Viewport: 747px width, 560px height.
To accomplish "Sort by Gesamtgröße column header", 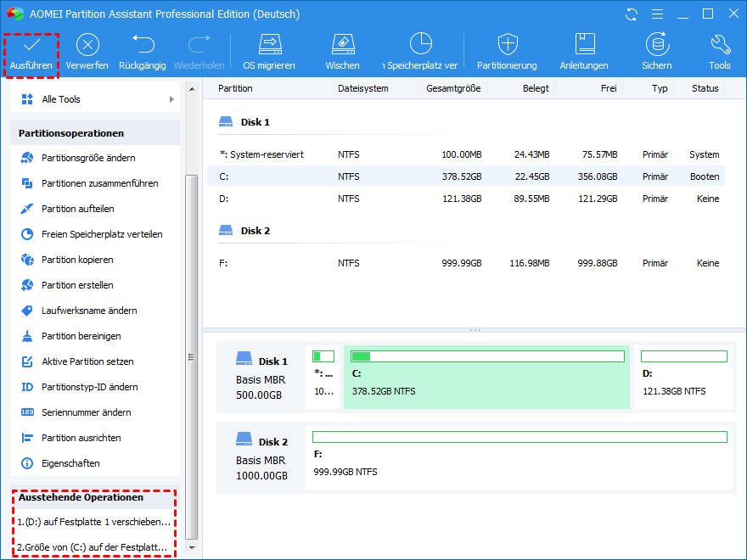I will pos(453,88).
